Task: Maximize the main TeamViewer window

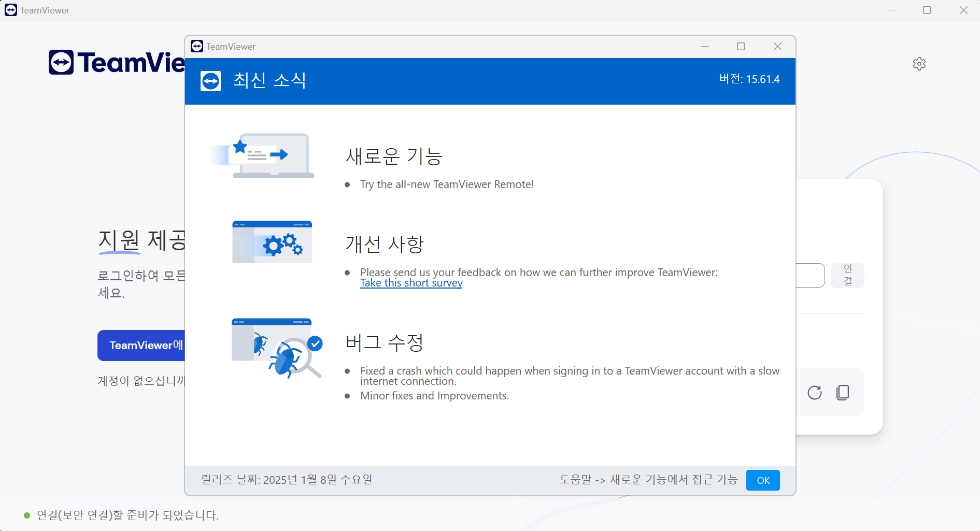Action: pos(927,10)
